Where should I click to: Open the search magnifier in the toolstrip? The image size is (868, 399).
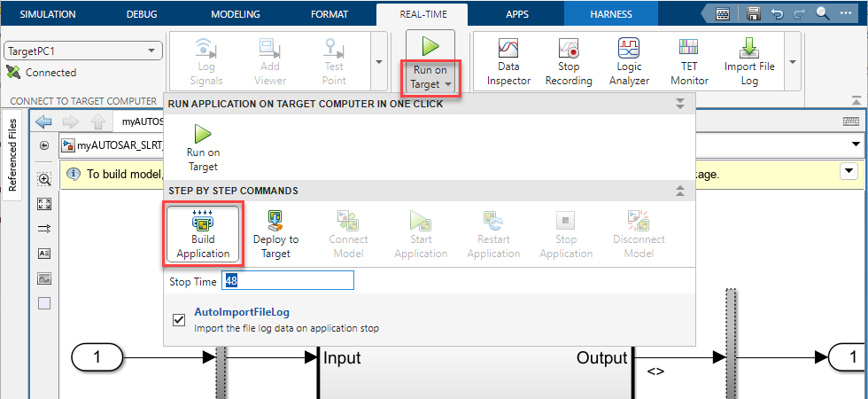coord(823,14)
